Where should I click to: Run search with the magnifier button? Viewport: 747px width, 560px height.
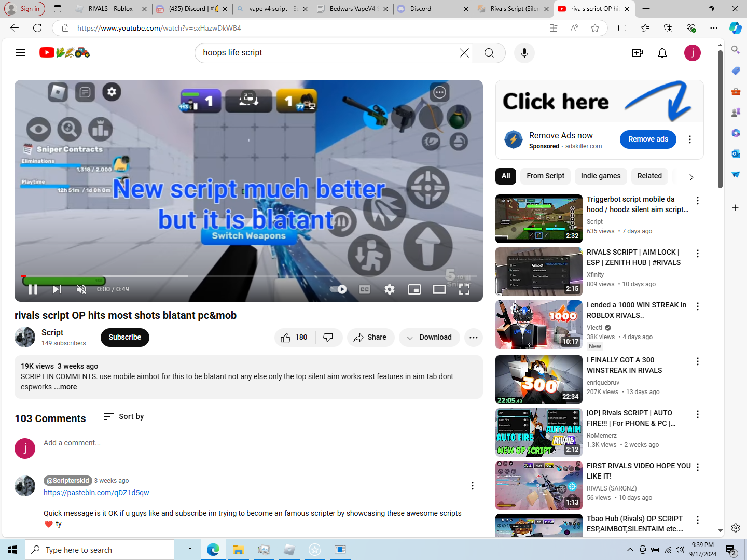click(x=489, y=53)
